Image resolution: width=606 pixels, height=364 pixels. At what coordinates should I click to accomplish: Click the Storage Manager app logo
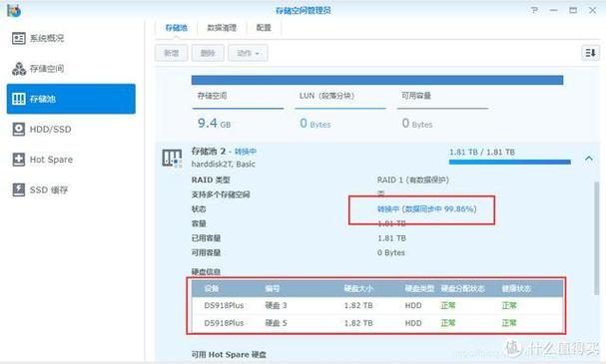[14, 10]
